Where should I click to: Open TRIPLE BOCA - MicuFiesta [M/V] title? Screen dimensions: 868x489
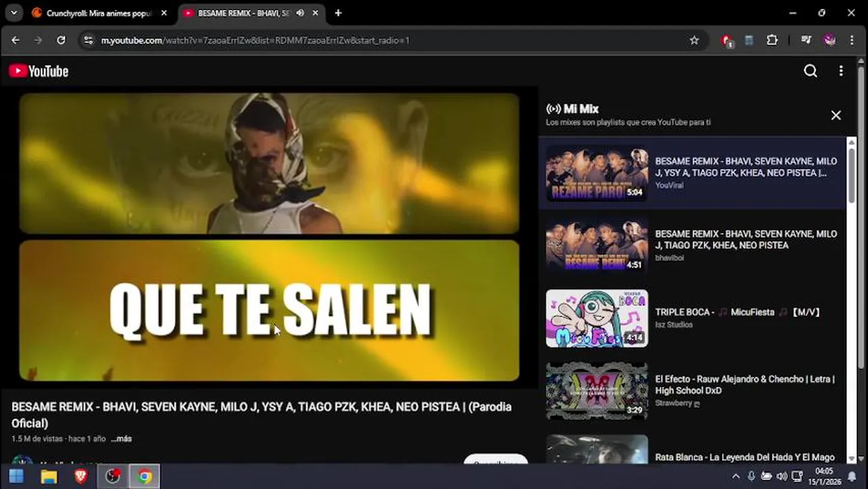(x=738, y=312)
